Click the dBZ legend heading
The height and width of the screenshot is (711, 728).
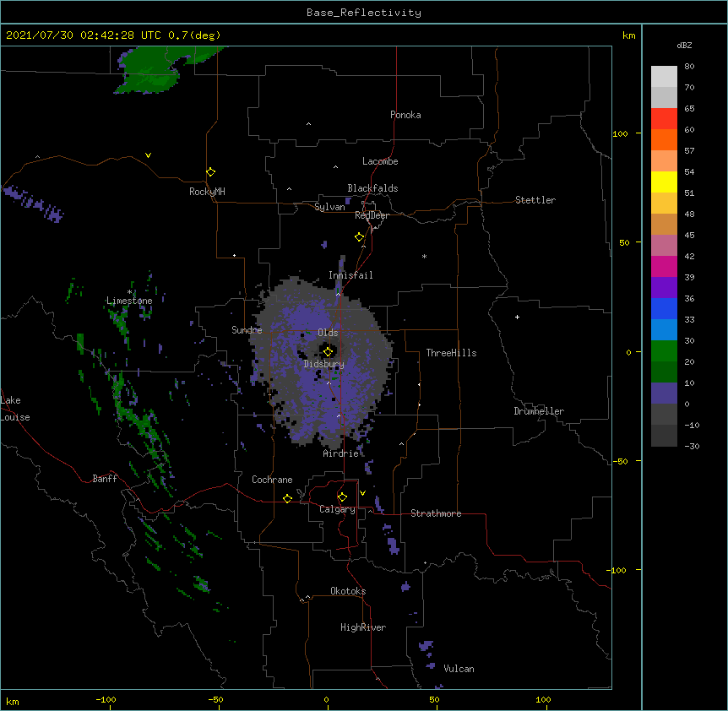point(684,46)
